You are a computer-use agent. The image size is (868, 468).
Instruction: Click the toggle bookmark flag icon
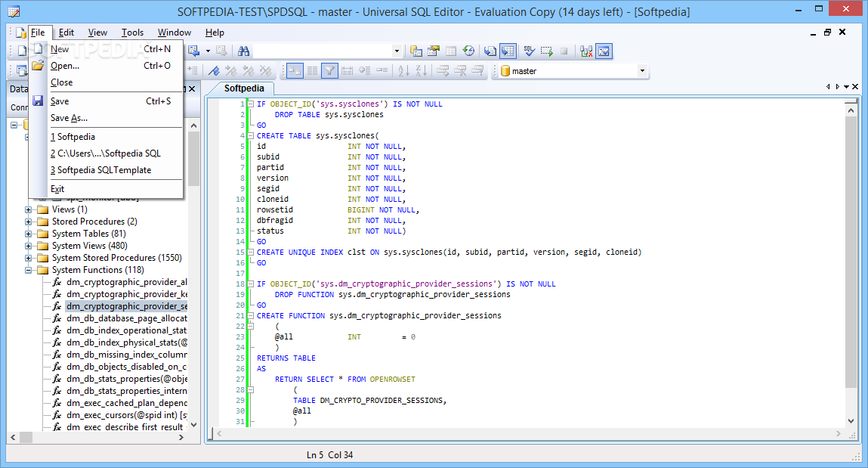(x=214, y=71)
